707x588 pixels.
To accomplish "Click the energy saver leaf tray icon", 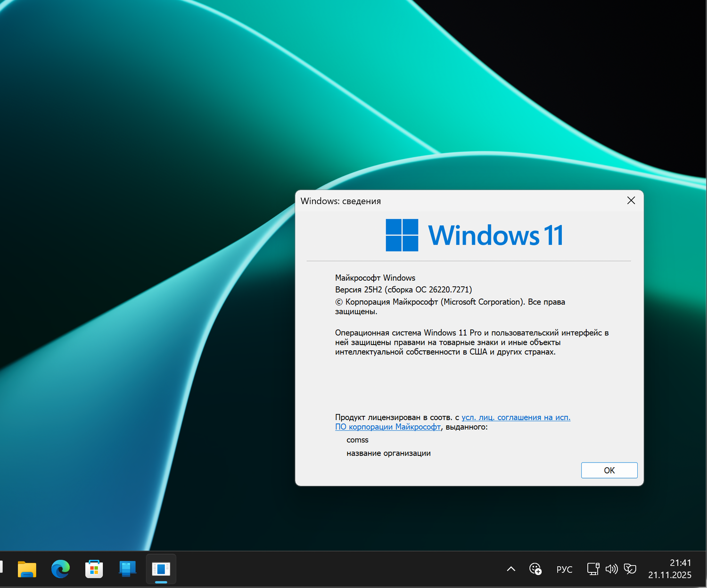I will (630, 569).
